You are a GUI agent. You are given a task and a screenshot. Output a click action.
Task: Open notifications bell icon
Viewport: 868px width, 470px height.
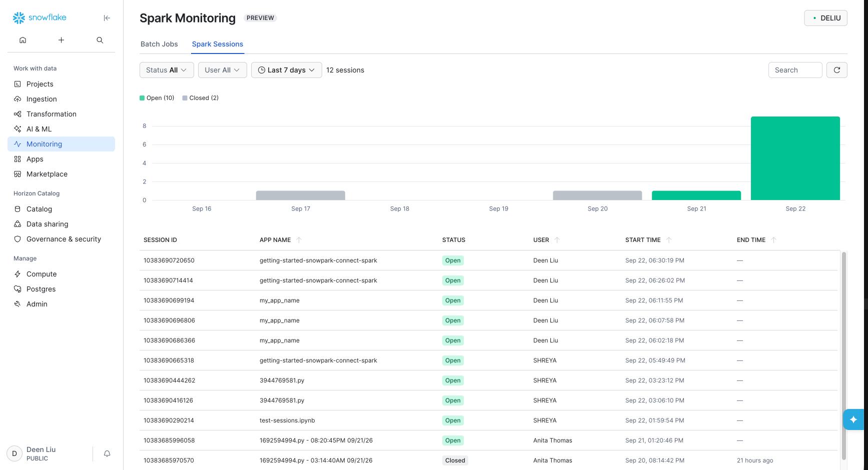(107, 453)
